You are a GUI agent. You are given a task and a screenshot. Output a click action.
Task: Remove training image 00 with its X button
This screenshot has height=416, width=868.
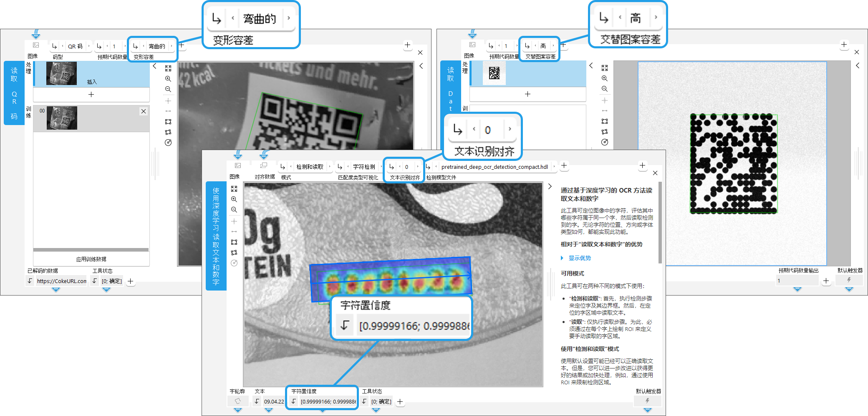[x=144, y=111]
